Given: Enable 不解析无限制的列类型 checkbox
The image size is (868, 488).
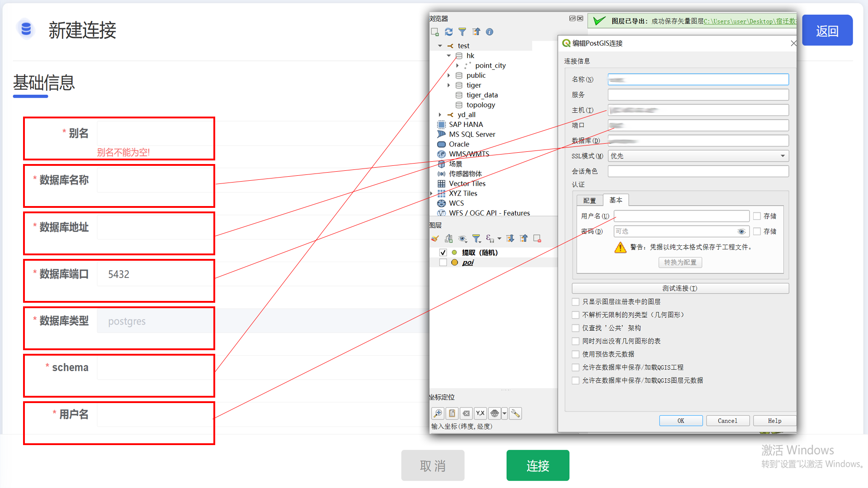Looking at the screenshot, I should 576,314.
